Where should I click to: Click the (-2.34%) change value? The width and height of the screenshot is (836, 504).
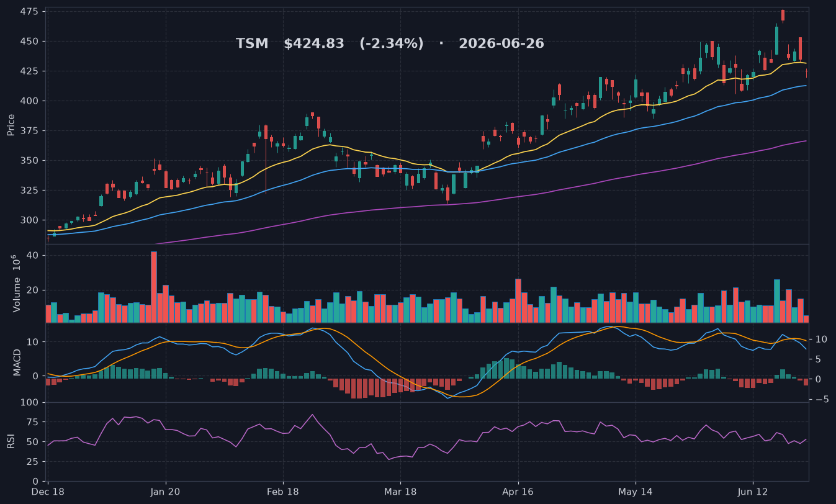pos(392,43)
